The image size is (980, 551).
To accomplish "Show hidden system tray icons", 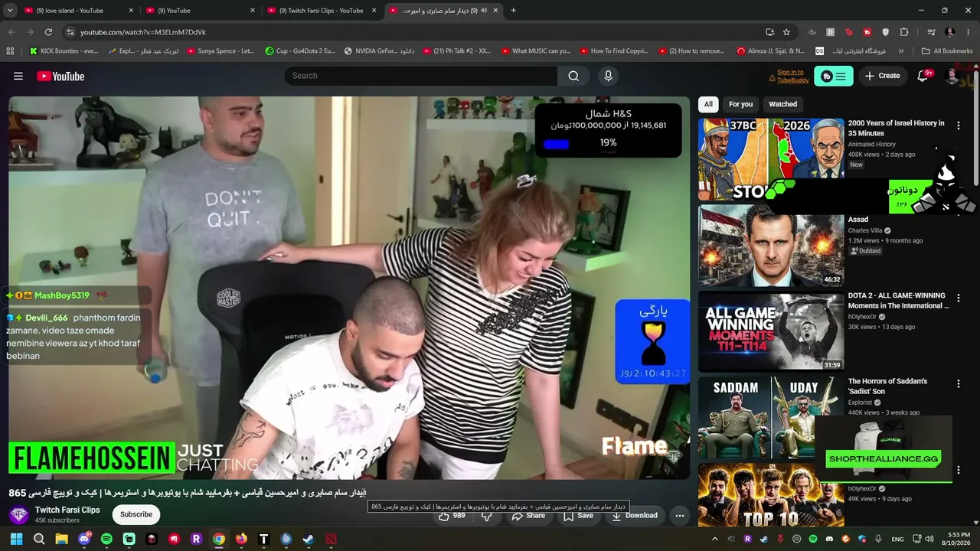I will (715, 539).
